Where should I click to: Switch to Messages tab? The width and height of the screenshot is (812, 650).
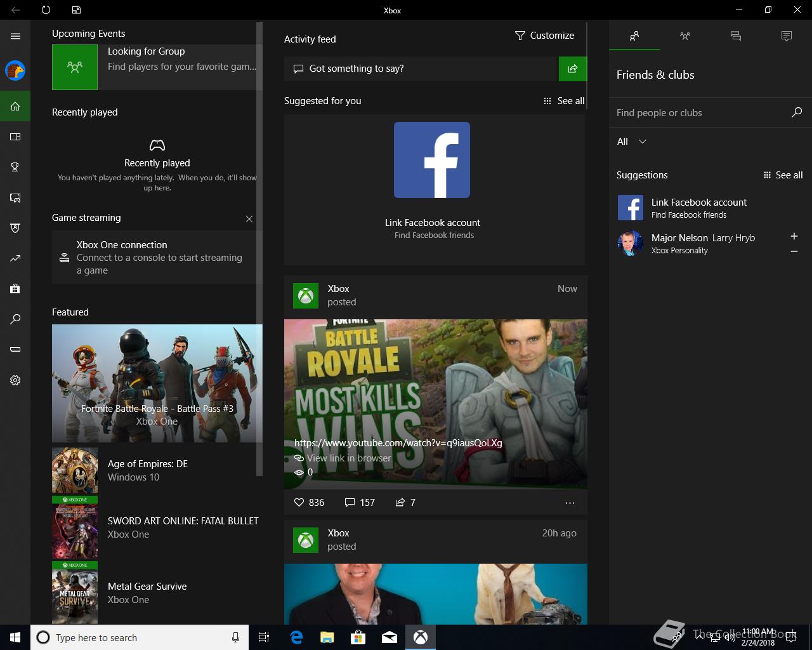[x=736, y=36]
